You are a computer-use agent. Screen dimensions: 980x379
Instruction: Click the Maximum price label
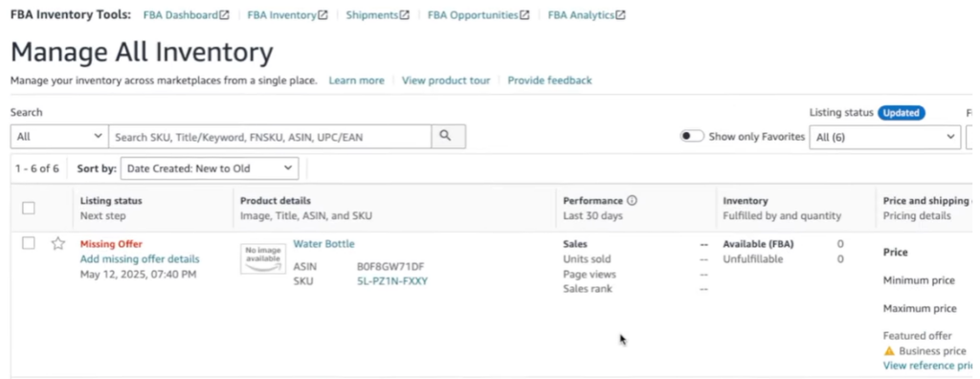[920, 308]
